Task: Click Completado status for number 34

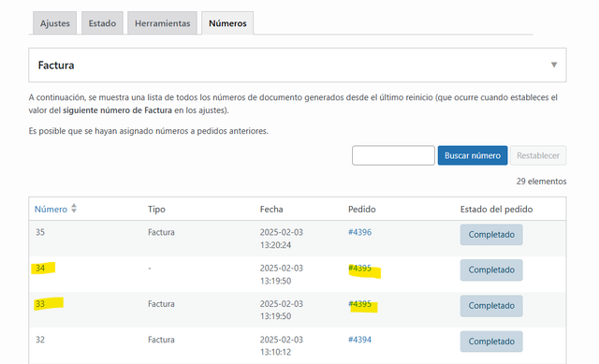Action: pyautogui.click(x=491, y=270)
